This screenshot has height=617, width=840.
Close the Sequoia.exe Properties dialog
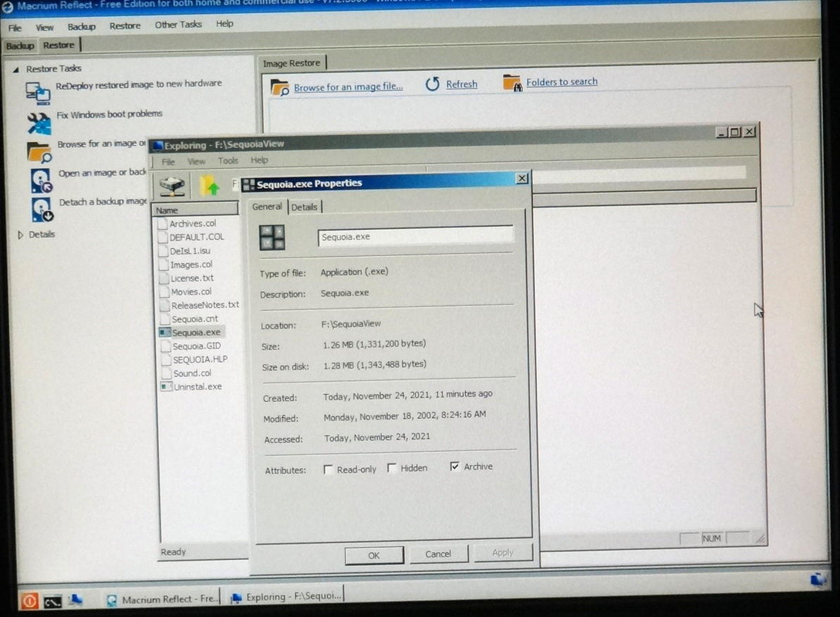click(521, 178)
